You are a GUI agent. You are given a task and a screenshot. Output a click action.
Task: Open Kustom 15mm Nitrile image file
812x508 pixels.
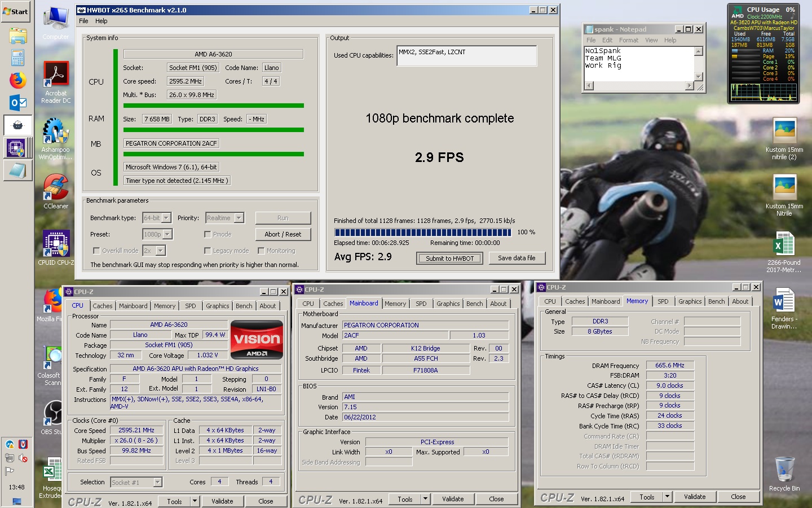[784, 195]
